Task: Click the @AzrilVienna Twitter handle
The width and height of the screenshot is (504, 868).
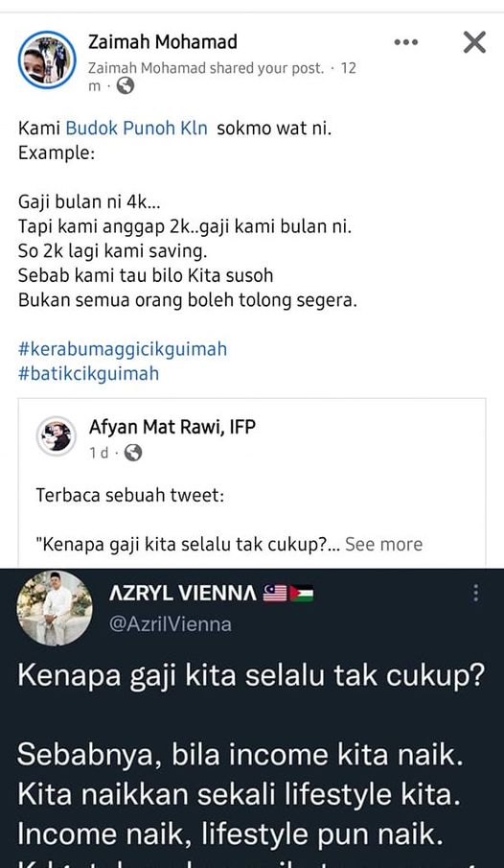Action: click(x=171, y=624)
